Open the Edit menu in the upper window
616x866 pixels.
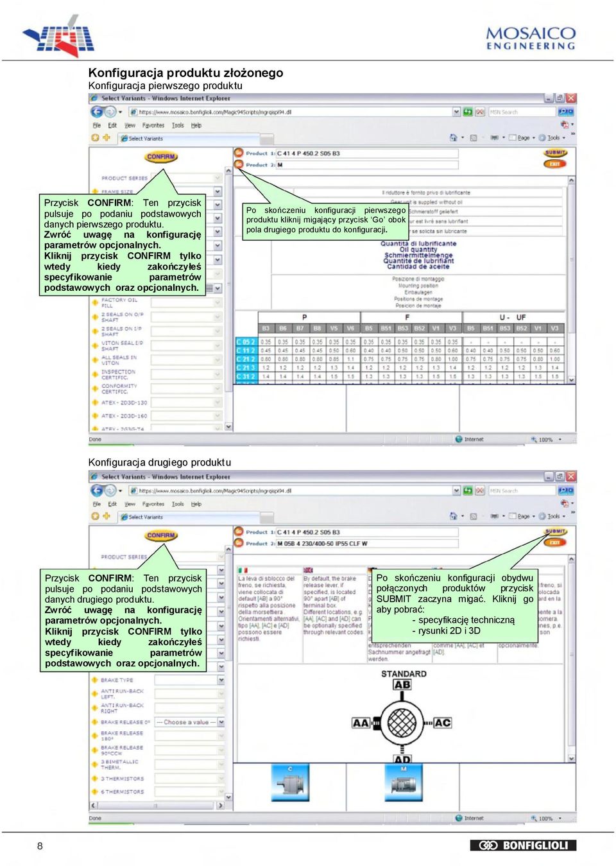coord(112,125)
